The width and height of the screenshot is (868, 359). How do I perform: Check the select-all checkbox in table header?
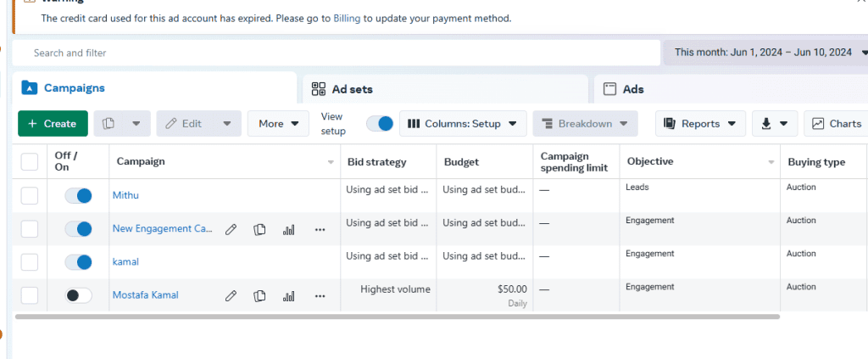30,162
